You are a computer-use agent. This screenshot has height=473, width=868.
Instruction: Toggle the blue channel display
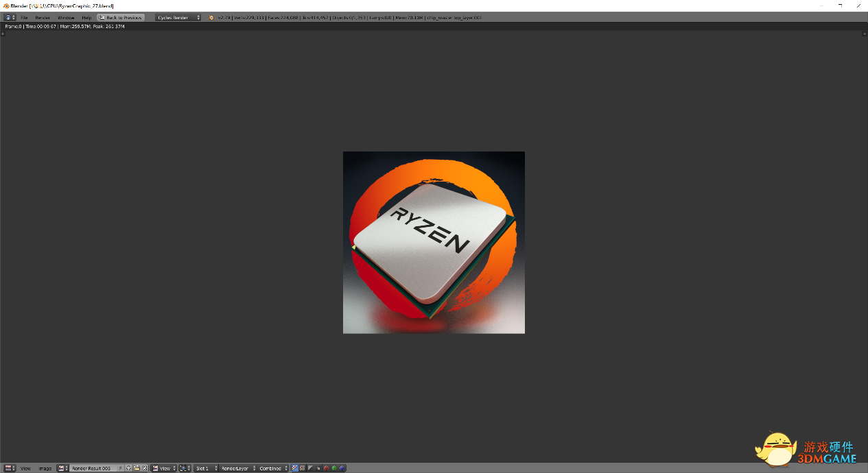342,468
